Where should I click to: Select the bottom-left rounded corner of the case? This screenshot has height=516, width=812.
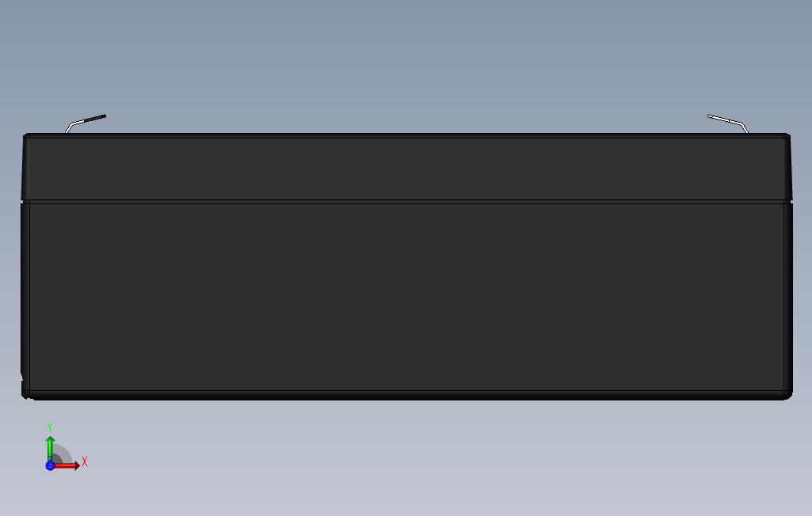click(27, 395)
